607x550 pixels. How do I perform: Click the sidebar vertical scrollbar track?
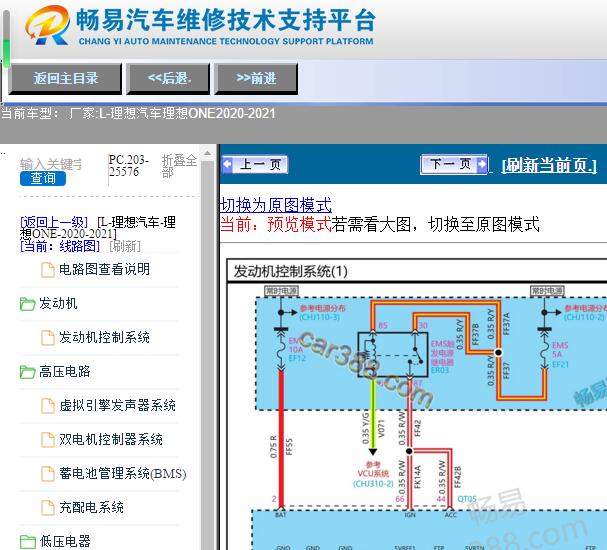(x=207, y=354)
